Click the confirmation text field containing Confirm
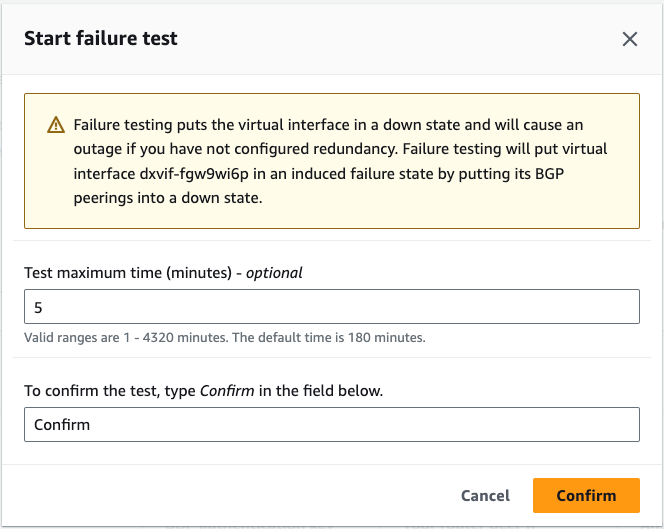664x529 pixels. [331, 424]
